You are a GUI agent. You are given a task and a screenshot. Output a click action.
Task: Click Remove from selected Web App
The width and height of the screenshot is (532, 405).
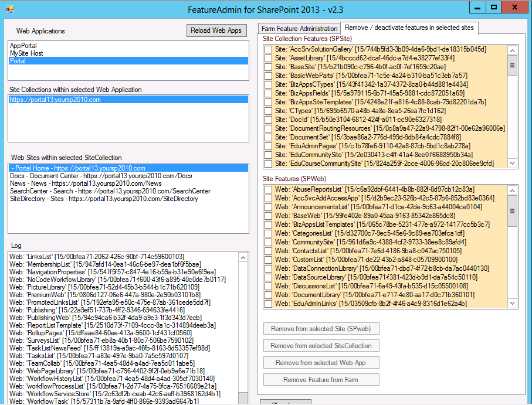point(321,363)
